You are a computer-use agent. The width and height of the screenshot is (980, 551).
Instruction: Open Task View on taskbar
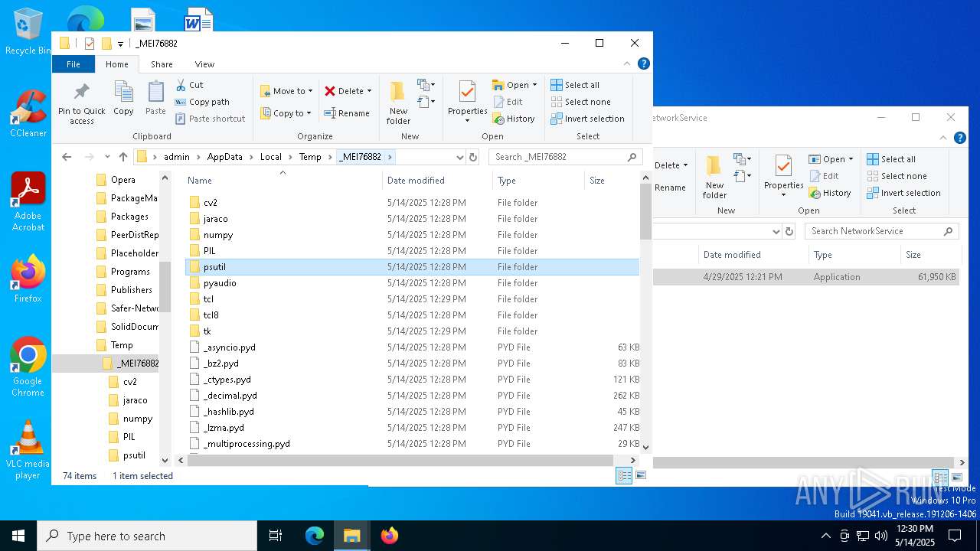[276, 536]
